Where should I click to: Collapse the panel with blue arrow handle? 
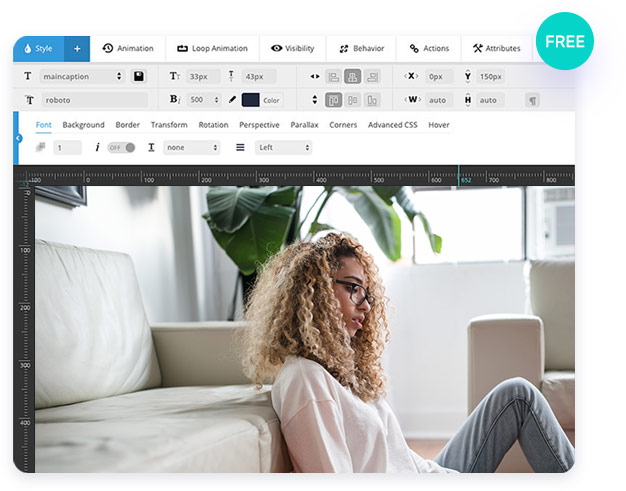point(18,138)
